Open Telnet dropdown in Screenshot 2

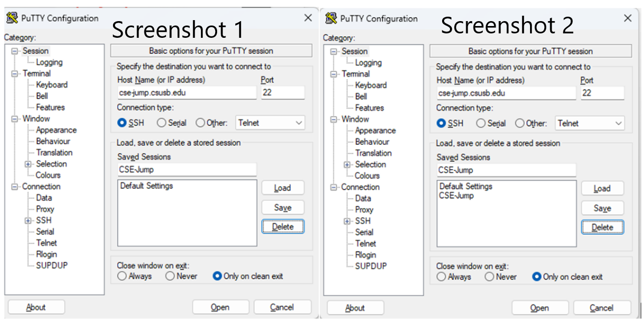[589, 124]
